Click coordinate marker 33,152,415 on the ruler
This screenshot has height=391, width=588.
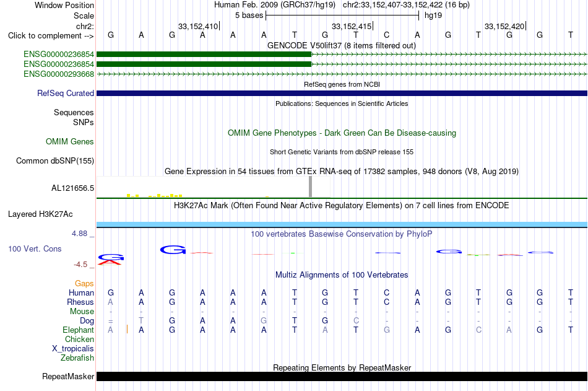coord(352,26)
